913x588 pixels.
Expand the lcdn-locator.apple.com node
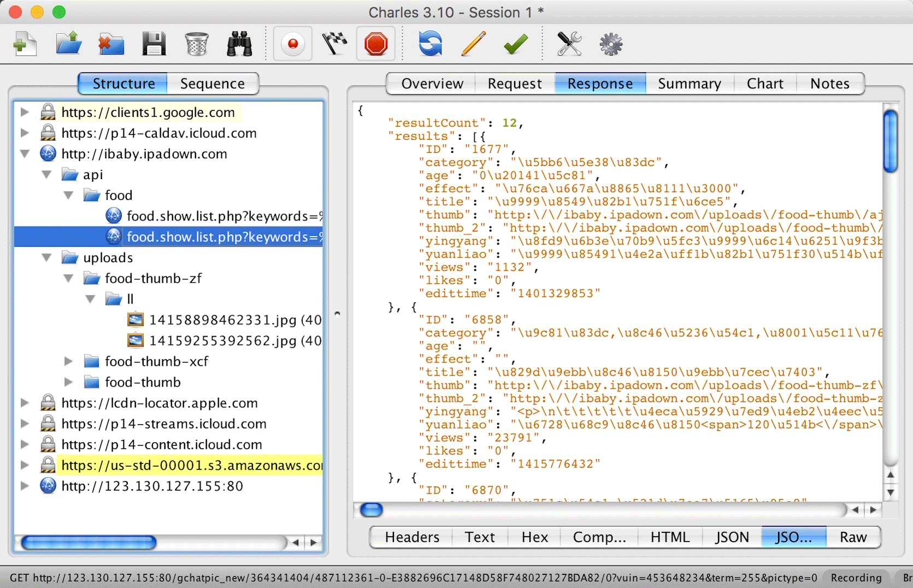(x=25, y=403)
